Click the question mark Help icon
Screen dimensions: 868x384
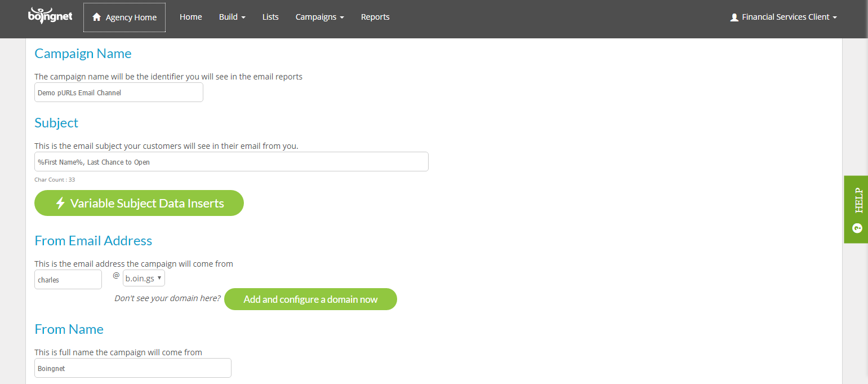[857, 228]
